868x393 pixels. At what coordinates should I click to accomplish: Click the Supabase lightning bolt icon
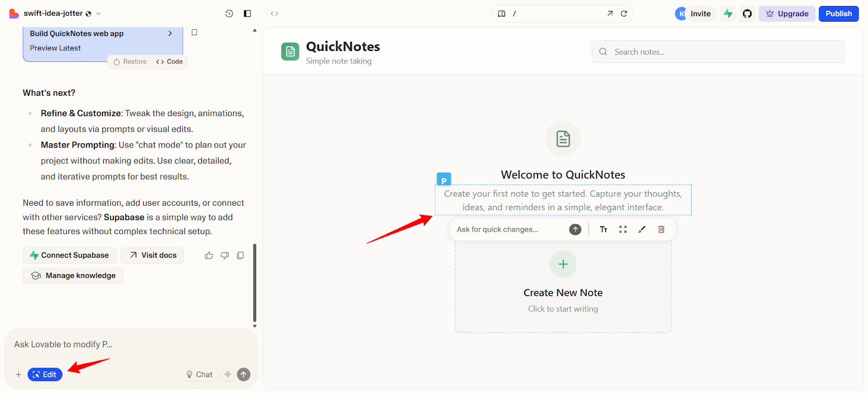pos(728,14)
